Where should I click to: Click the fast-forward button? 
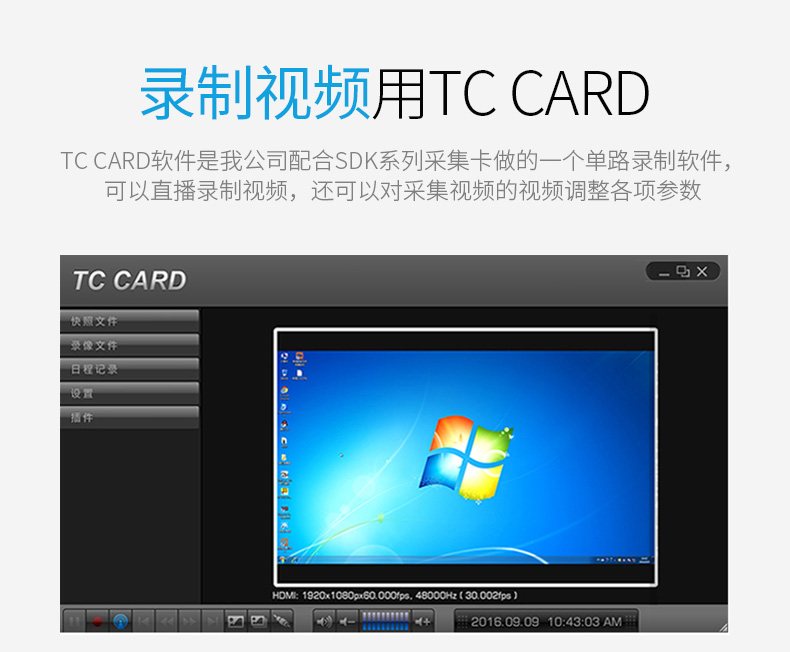click(x=190, y=621)
